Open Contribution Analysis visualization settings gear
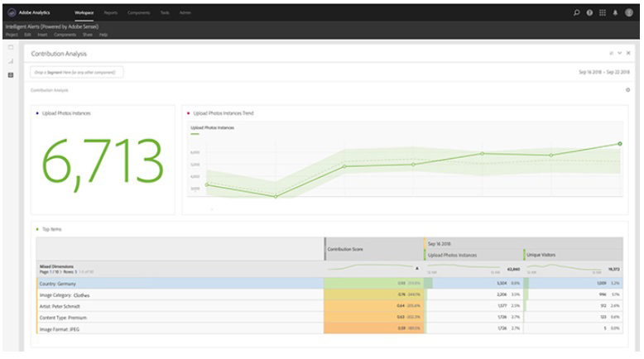Image resolution: width=644 pixels, height=359 pixels. click(x=627, y=89)
